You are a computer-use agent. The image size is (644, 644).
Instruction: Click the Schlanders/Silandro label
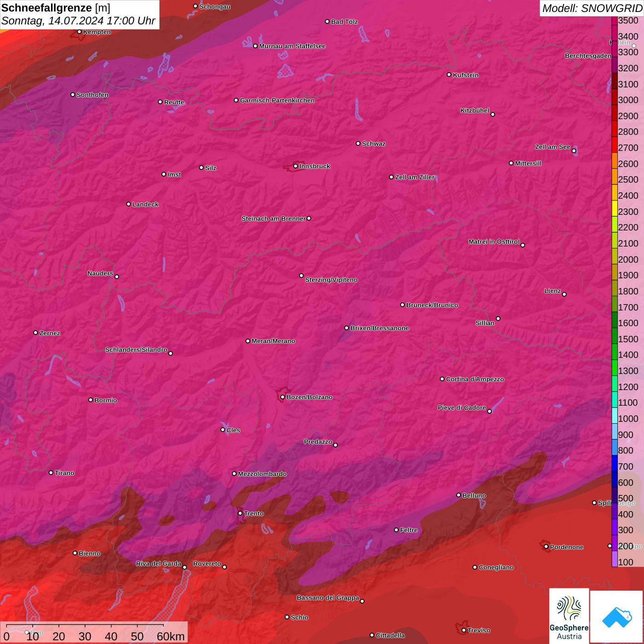click(x=136, y=350)
